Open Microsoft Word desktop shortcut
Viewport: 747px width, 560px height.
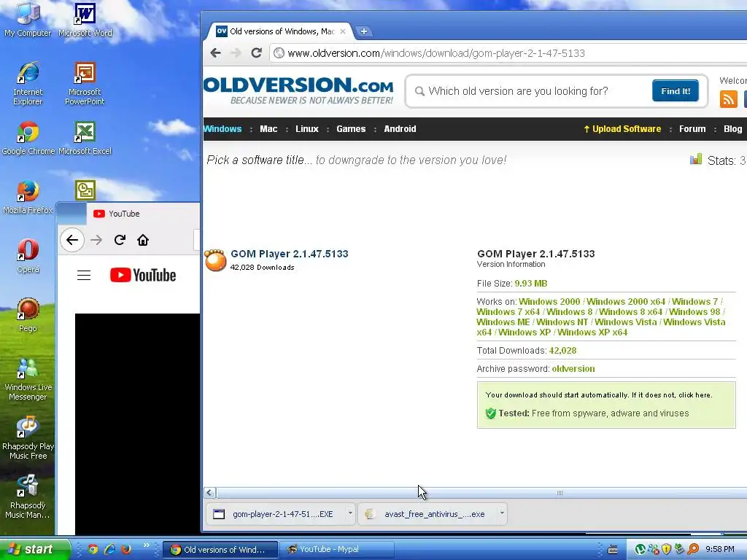[x=85, y=20]
